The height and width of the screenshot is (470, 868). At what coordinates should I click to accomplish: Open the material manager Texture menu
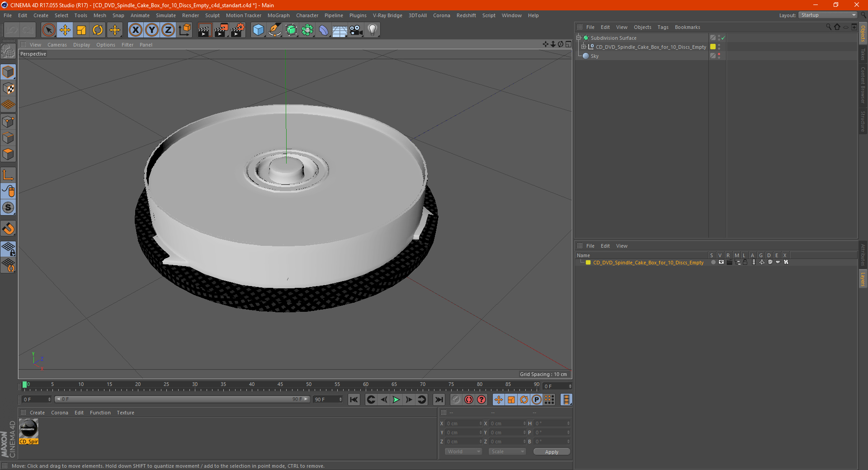pyautogui.click(x=125, y=413)
